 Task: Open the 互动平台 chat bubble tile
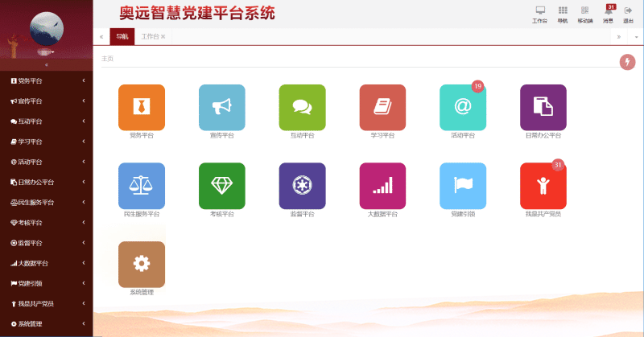[302, 107]
